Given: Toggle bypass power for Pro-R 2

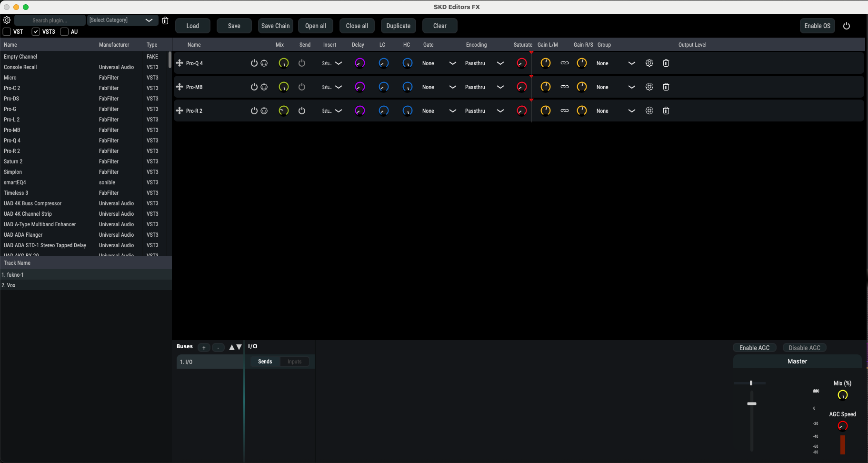Looking at the screenshot, I should tap(254, 111).
